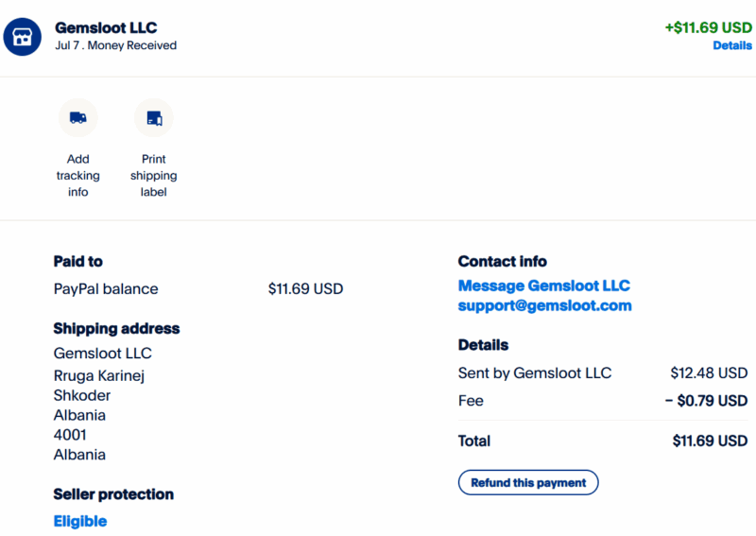Click the Rruga Karinej address line
The height and width of the screenshot is (536, 756).
click(99, 375)
